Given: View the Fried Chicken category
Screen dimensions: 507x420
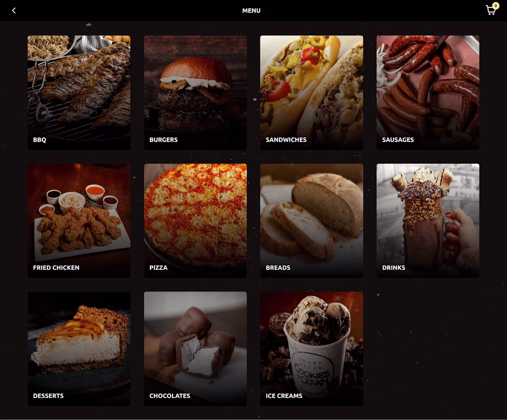Looking at the screenshot, I should pos(79,221).
